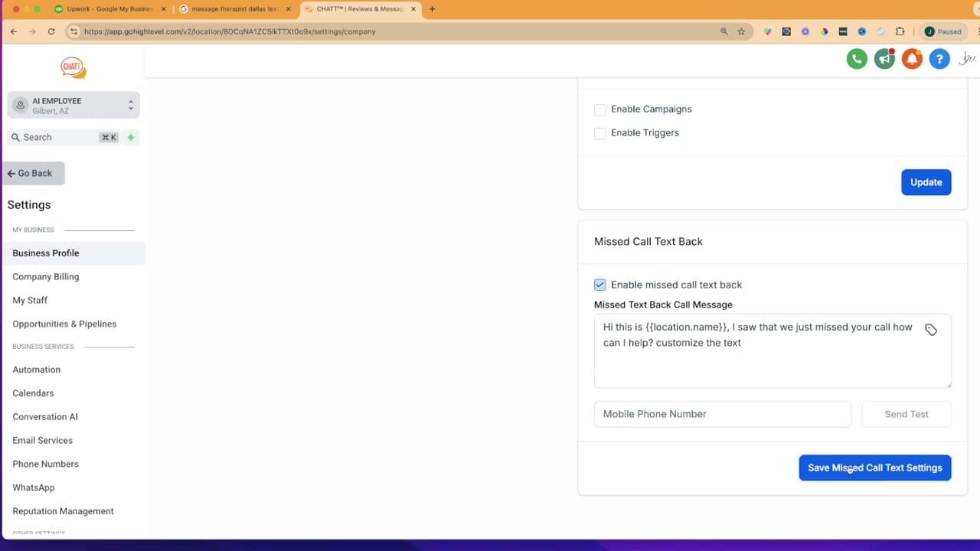The image size is (980, 551).
Task: Enable Campaigns checkbox
Action: click(600, 109)
